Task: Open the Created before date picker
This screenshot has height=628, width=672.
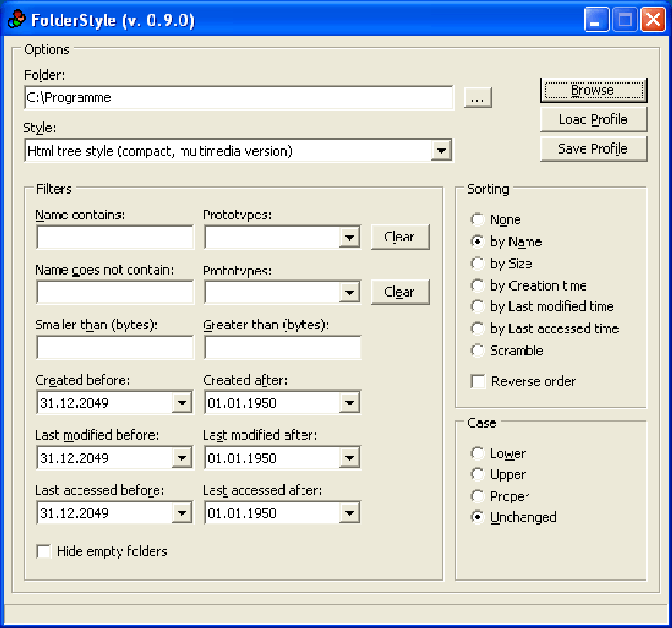Action: coord(182,403)
